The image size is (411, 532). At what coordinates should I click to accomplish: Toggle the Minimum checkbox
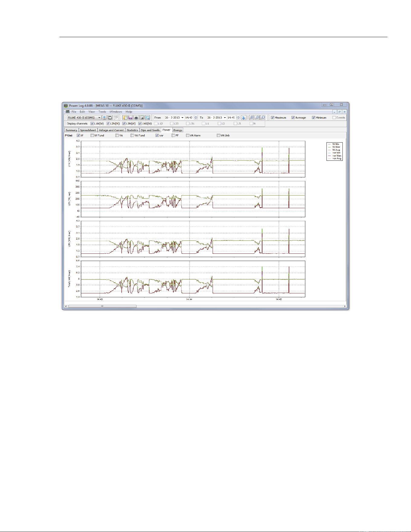click(313, 118)
